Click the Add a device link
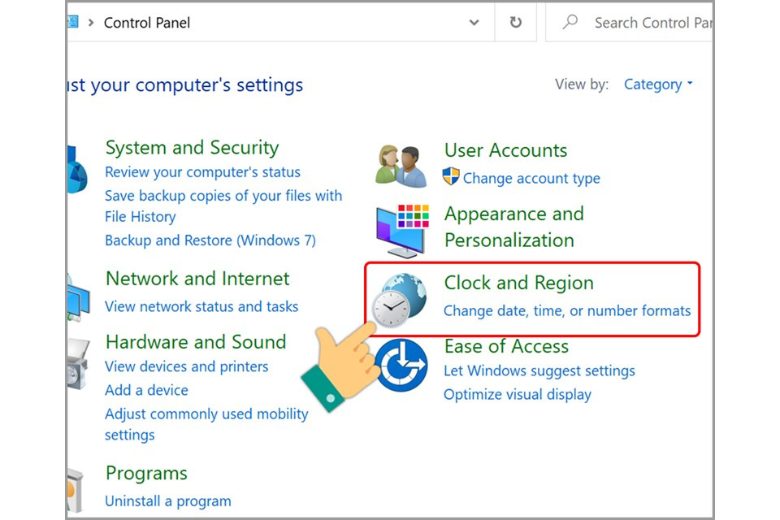The image size is (780, 520). (146, 390)
